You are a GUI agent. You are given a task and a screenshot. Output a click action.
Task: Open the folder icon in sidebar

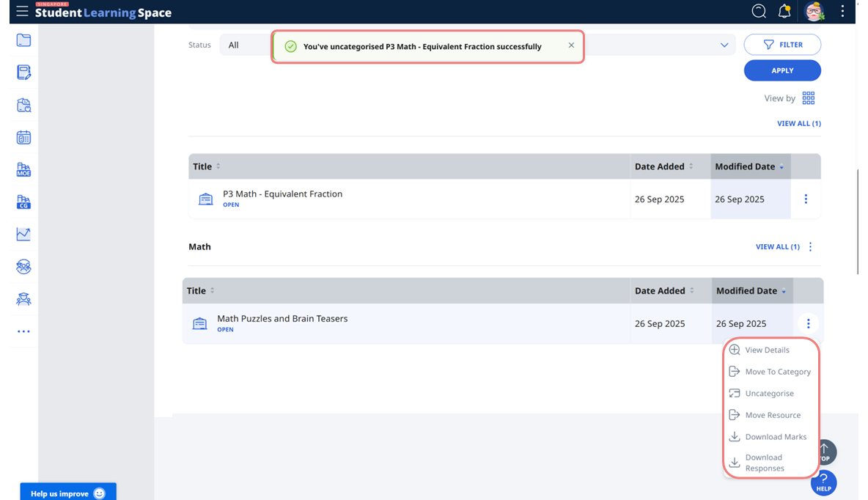point(23,40)
